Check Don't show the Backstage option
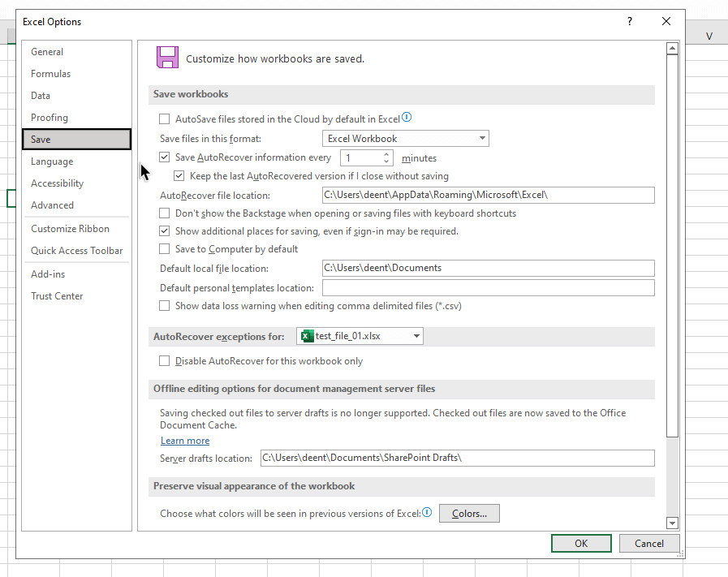Image resolution: width=728 pixels, height=577 pixels. (x=165, y=213)
